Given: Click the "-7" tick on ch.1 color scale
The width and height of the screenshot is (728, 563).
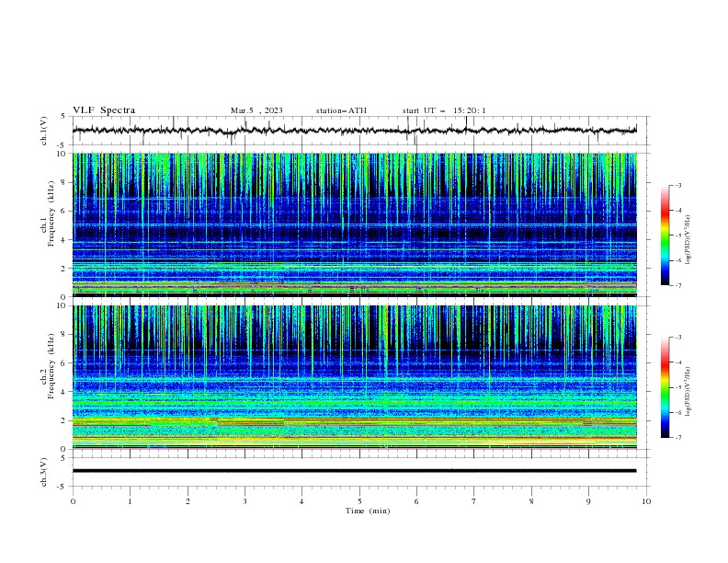Looking at the screenshot, I should [677, 285].
